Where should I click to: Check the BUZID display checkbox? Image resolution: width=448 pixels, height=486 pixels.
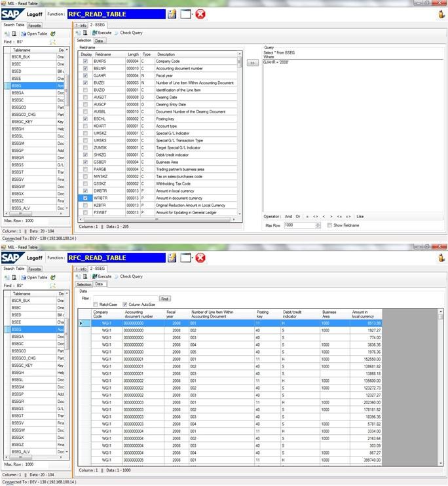click(85, 90)
